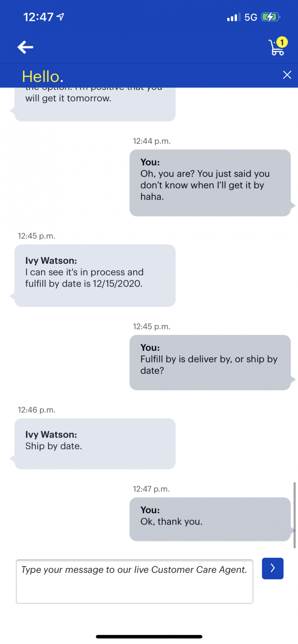Viewport: 298px width, 644px height.
Task: Tap the "Fulfill by is deliver by" message
Action: (x=210, y=362)
